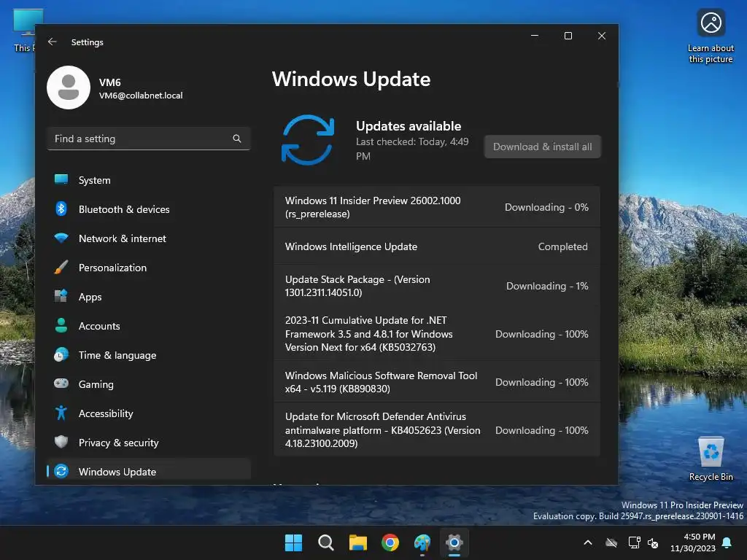
Task: Click VM6@collabnet.local account email
Action: [x=141, y=96]
